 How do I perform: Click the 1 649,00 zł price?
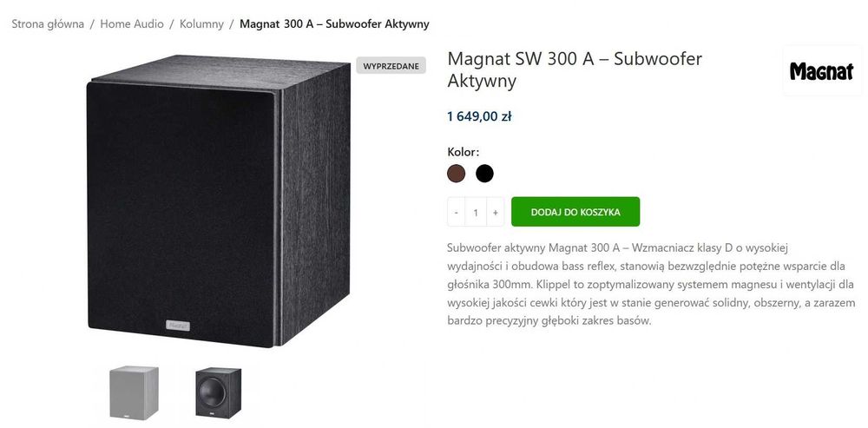(479, 116)
